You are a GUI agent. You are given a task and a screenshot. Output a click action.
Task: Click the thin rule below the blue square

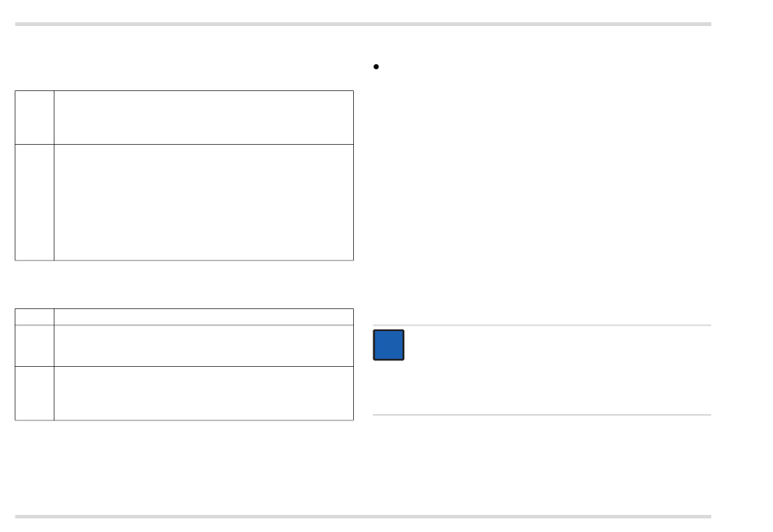point(542,415)
